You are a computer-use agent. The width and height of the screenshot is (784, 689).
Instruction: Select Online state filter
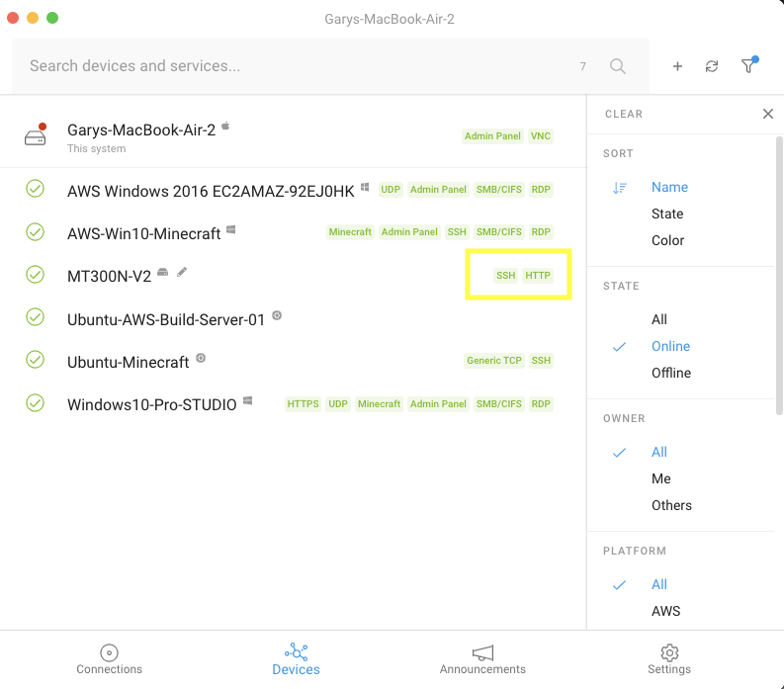[670, 346]
